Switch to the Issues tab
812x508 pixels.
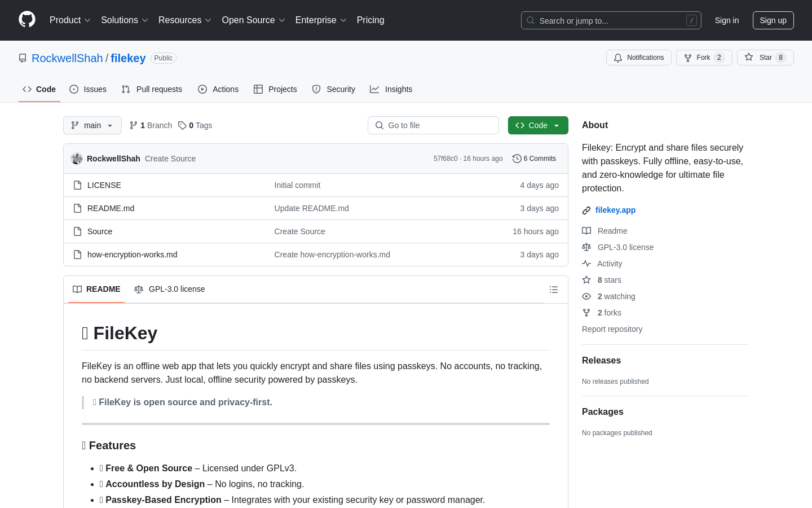point(88,89)
